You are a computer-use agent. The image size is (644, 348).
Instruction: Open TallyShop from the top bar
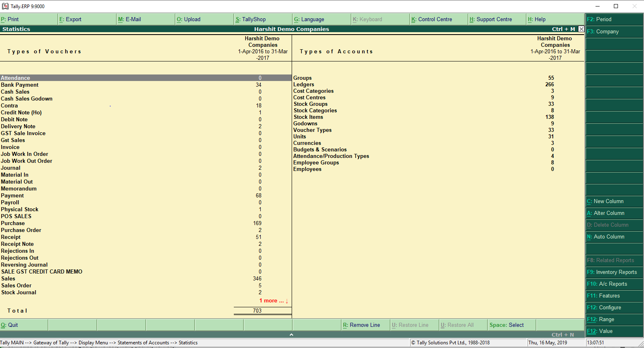[263, 19]
